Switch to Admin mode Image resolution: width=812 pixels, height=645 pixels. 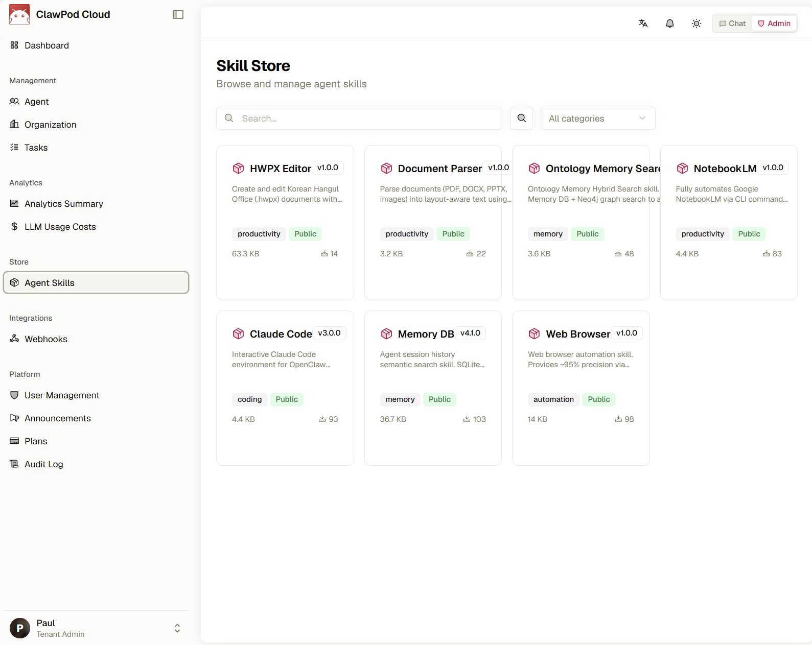(774, 23)
